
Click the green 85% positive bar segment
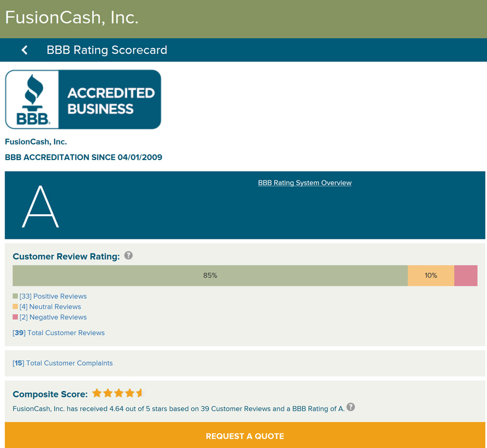point(210,275)
